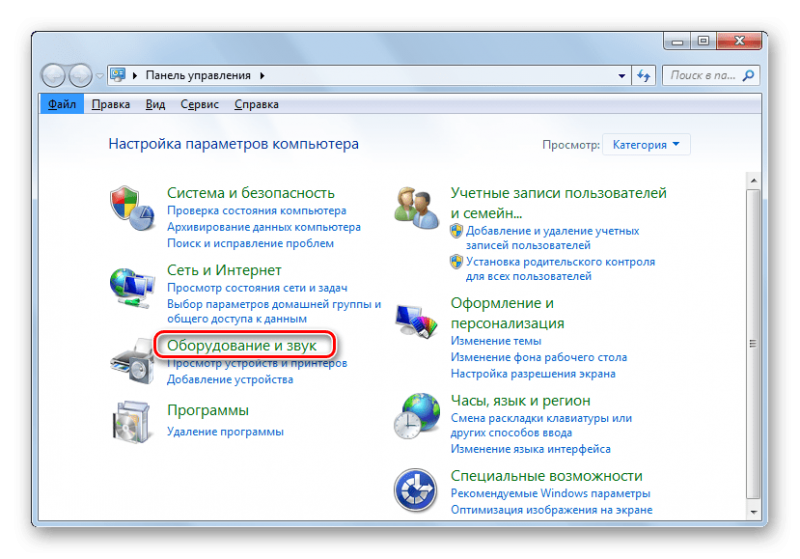Close the Control Panel window
The height and width of the screenshot is (559, 800).
pos(739,41)
